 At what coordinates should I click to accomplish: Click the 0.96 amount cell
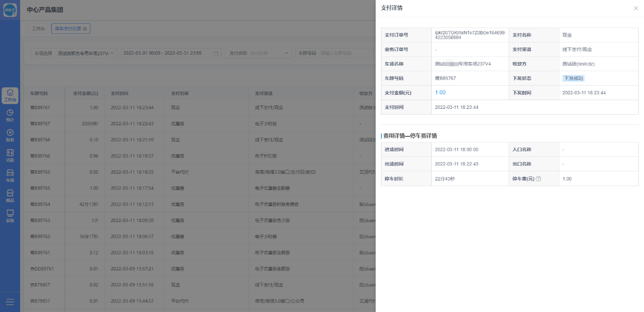coord(94,156)
